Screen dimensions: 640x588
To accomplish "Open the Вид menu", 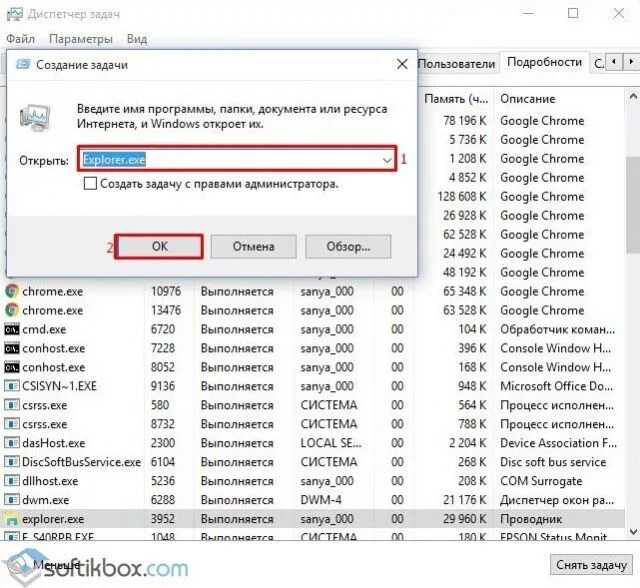I will click(137, 39).
